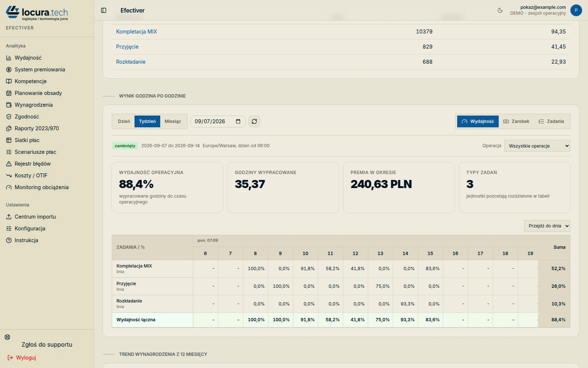Go to Koszty / OTIF
The width and height of the screenshot is (588, 368).
tap(31, 176)
